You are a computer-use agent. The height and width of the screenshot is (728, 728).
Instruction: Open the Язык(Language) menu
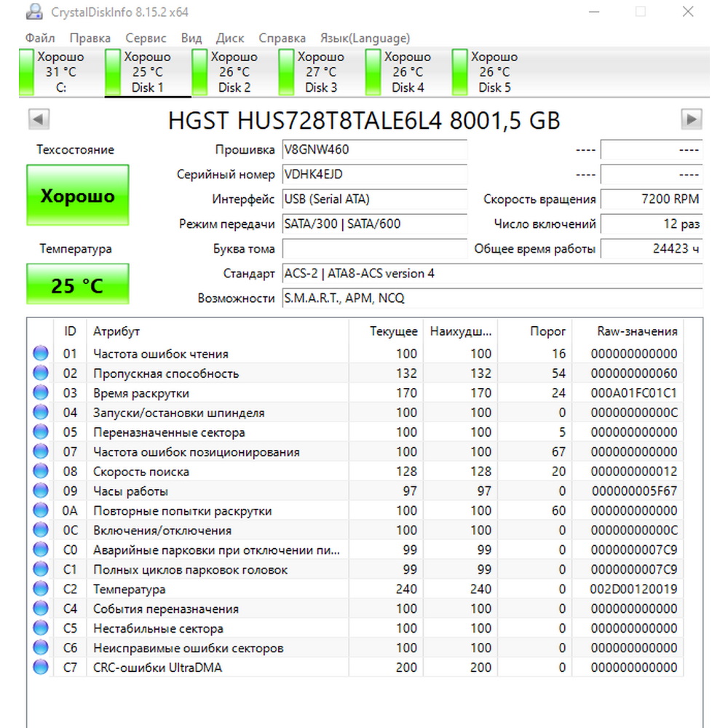tap(365, 38)
